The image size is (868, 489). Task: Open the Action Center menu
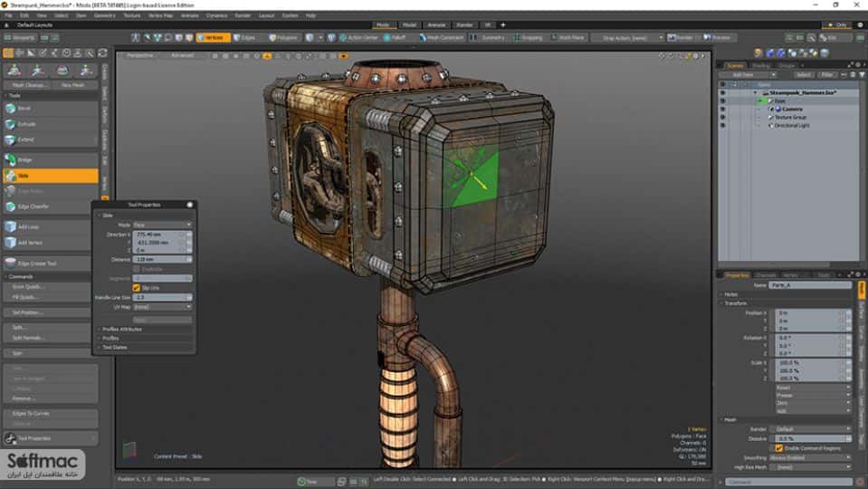pos(358,38)
